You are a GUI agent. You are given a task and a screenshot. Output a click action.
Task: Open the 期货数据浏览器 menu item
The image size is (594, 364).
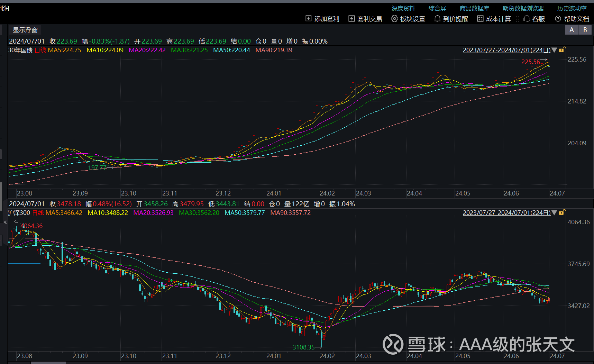tap(523, 8)
